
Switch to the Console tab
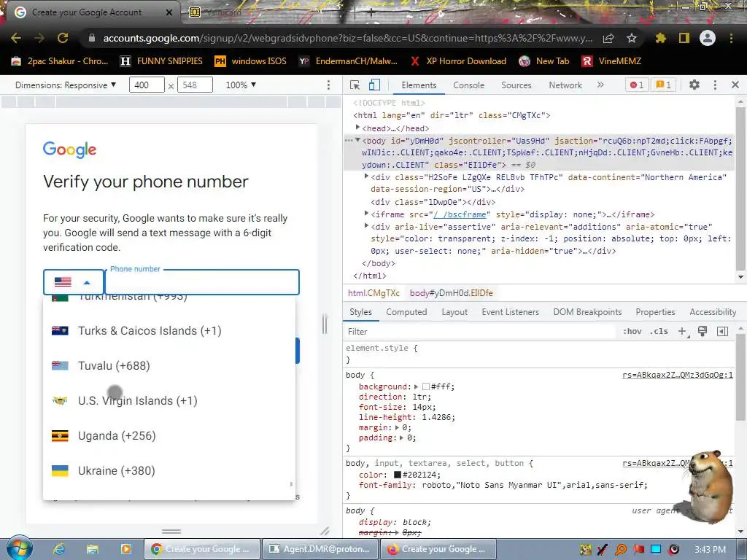coord(469,85)
